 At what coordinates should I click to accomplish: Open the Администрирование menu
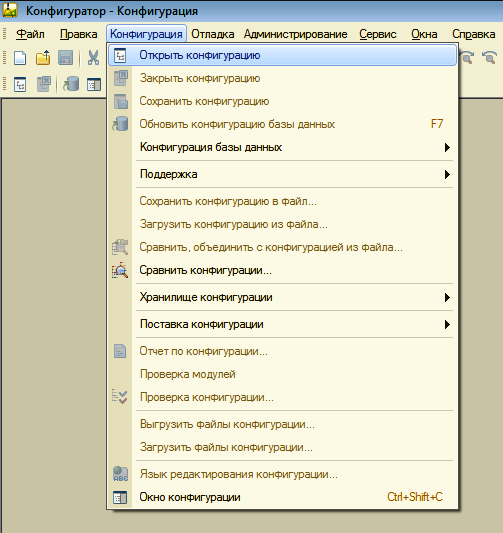295,34
